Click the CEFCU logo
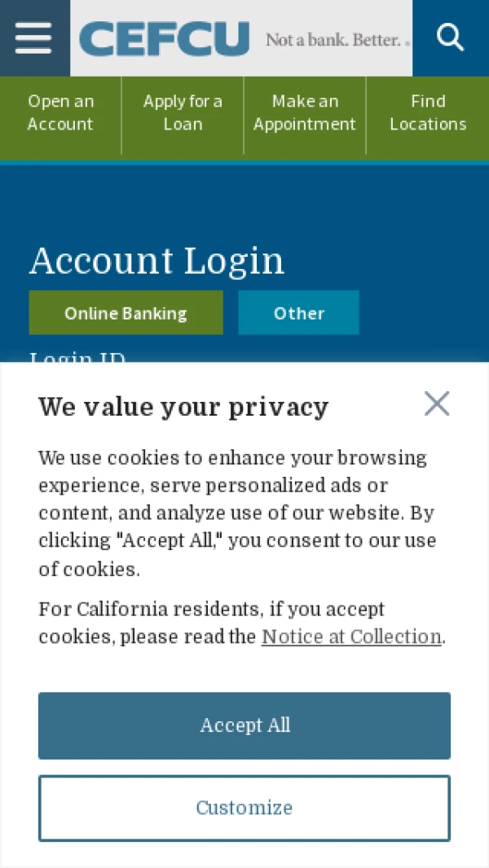The image size is (489, 868). pos(165,39)
